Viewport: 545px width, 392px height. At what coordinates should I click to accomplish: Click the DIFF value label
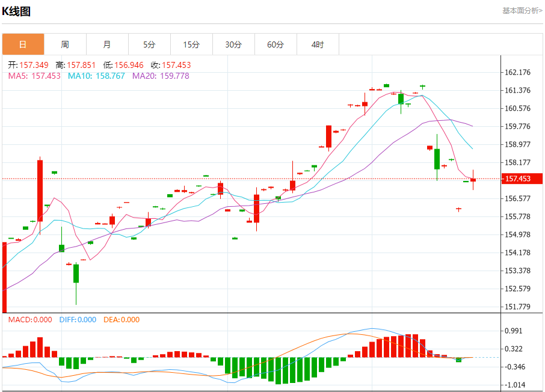[x=78, y=320]
